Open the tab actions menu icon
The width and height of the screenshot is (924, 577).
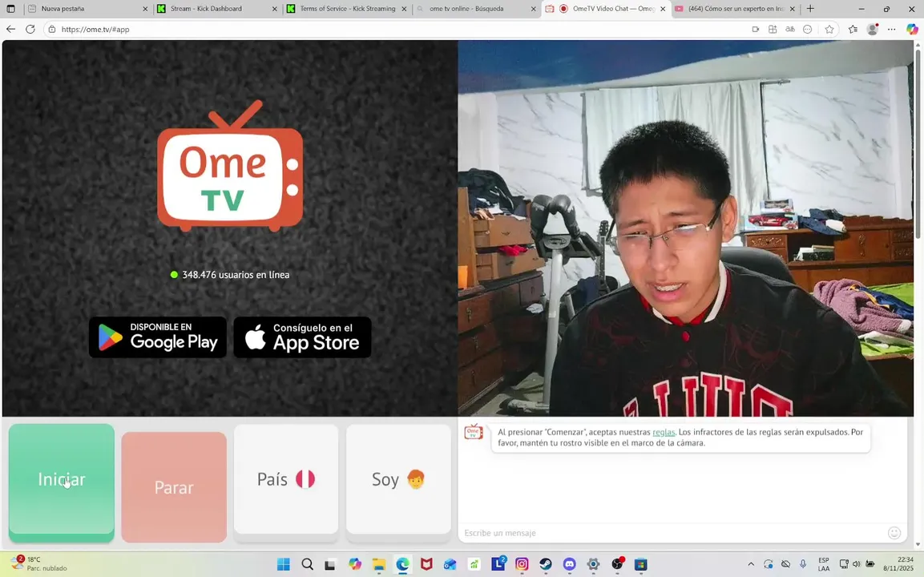pos(10,9)
